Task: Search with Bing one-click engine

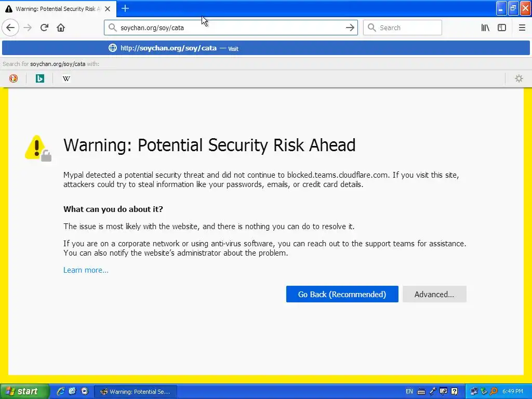Action: (x=40, y=78)
